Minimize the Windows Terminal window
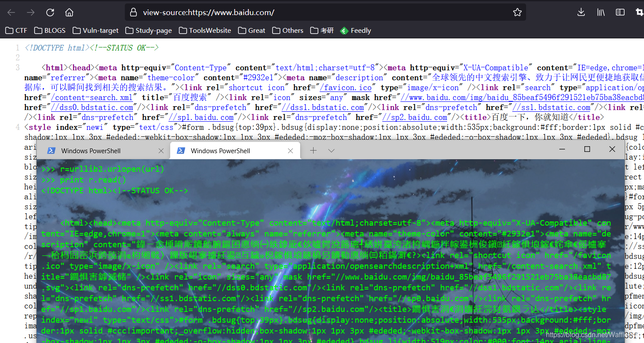Screen dimensions: 644x343 [562, 149]
